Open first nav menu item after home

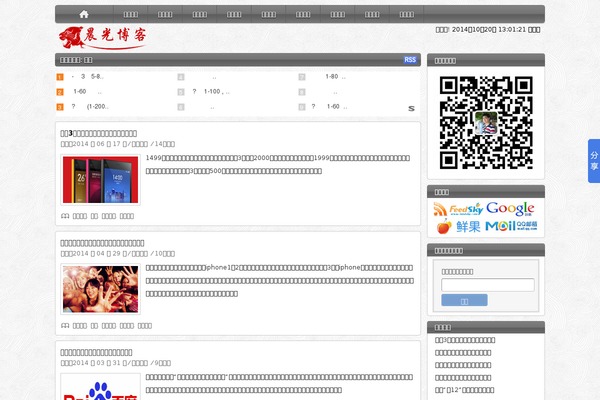[x=130, y=14]
